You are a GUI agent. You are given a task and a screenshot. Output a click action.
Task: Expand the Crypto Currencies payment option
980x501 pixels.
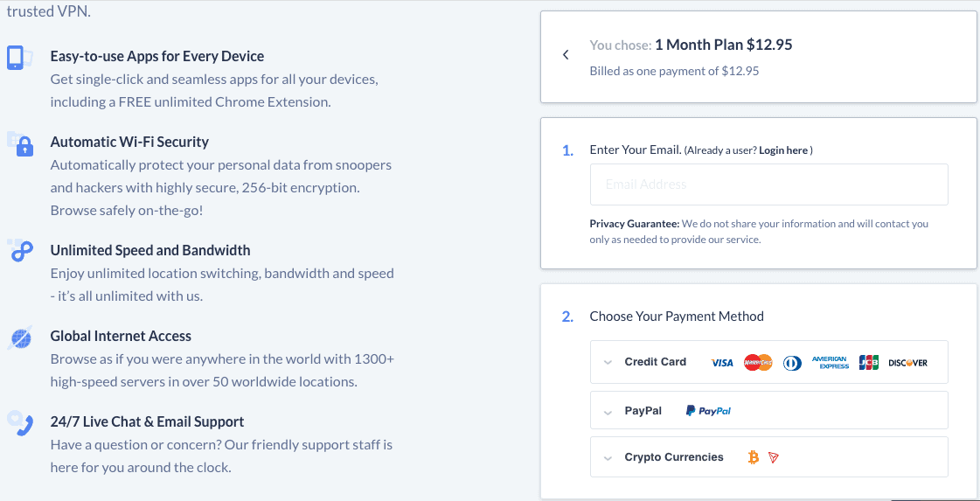click(768, 457)
